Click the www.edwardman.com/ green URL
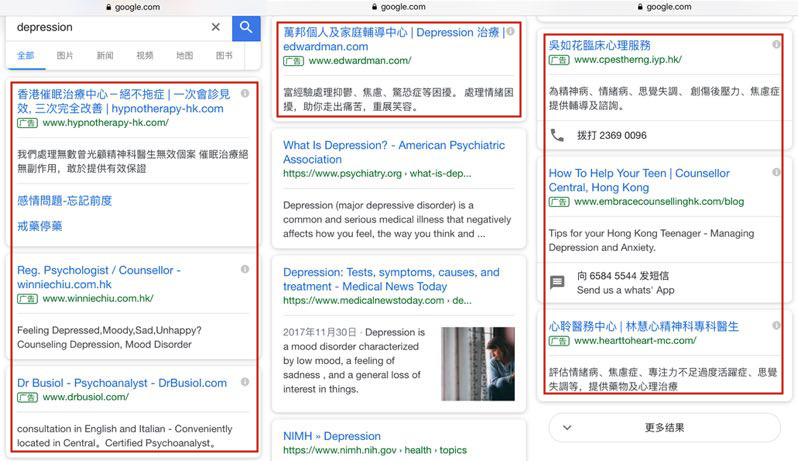 click(360, 61)
